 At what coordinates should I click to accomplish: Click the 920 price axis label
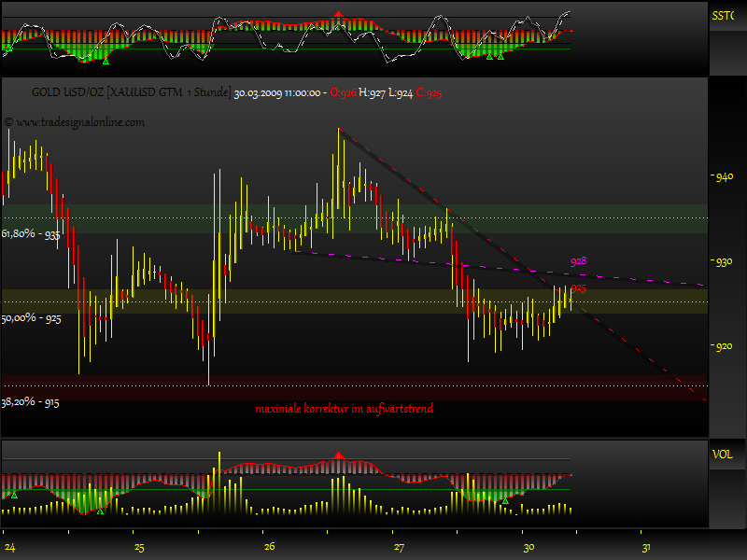[723, 347]
